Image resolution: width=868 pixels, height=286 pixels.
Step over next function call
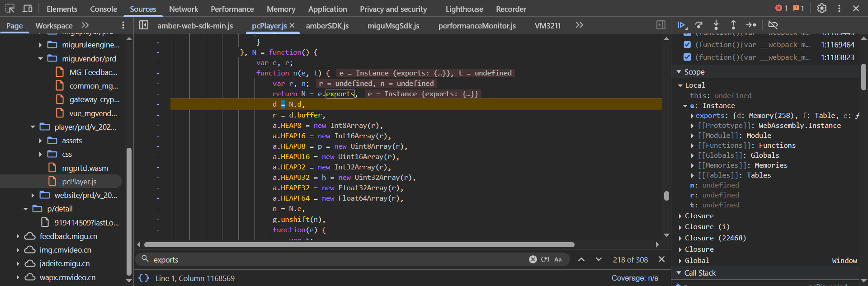699,25
